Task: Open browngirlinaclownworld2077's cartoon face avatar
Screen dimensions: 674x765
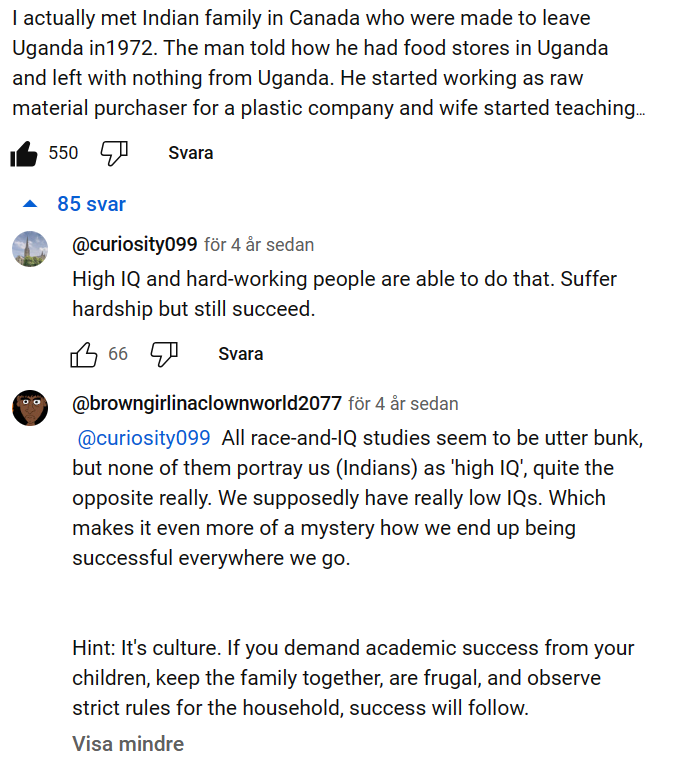Action: [30, 408]
